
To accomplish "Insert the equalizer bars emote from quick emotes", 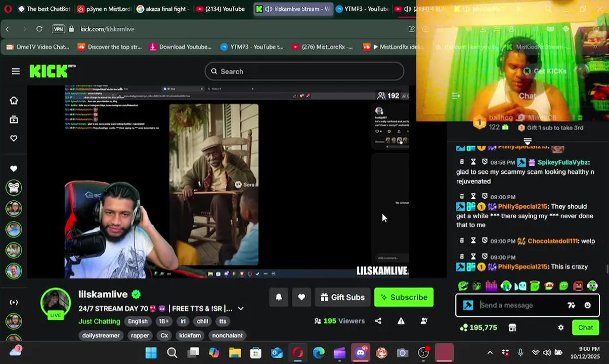I will coord(491,286).
